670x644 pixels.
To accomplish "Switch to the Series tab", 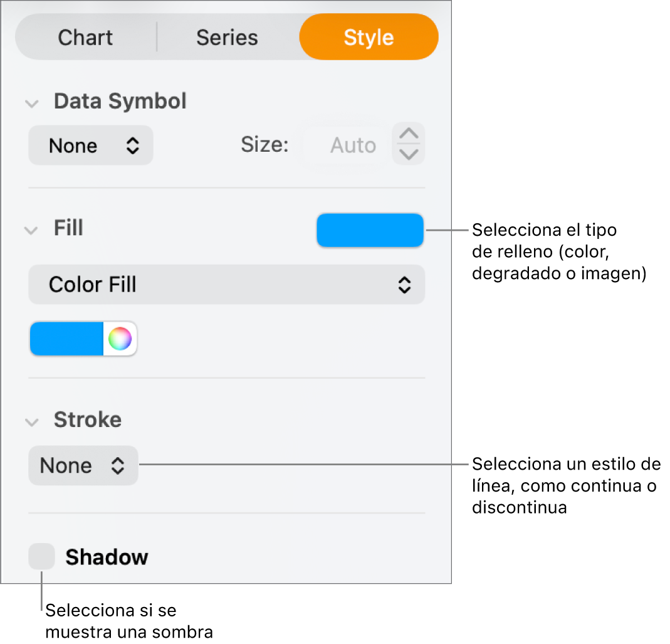I will pyautogui.click(x=227, y=37).
